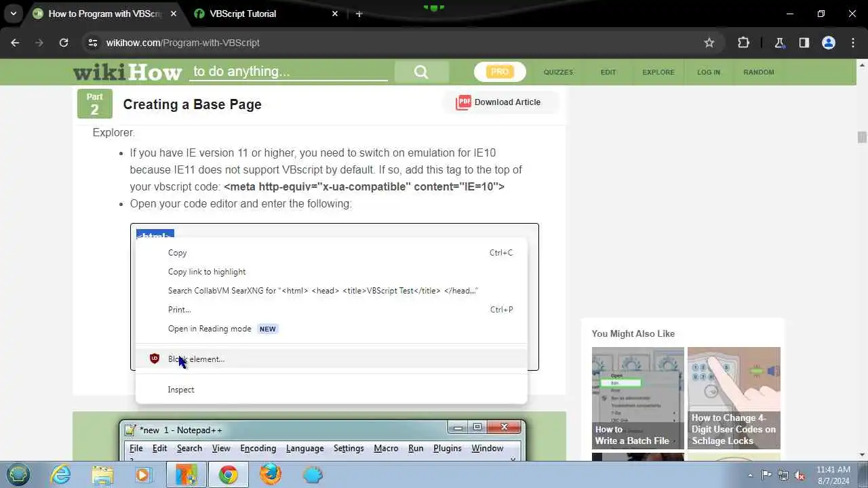Choose Print from the context menu

pos(331,310)
